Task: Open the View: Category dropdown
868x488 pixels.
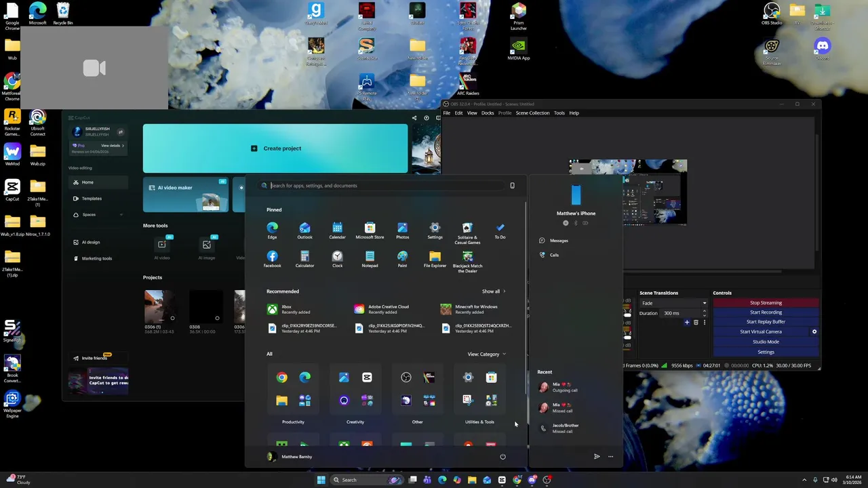Action: click(486, 354)
